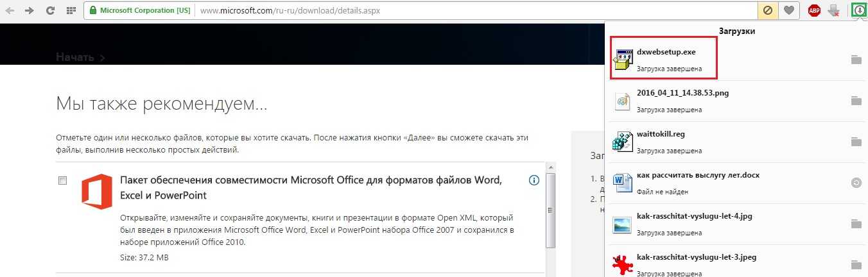Click the gray download arrow extension icon
Screen dimensions: 868x277
[x=833, y=11]
